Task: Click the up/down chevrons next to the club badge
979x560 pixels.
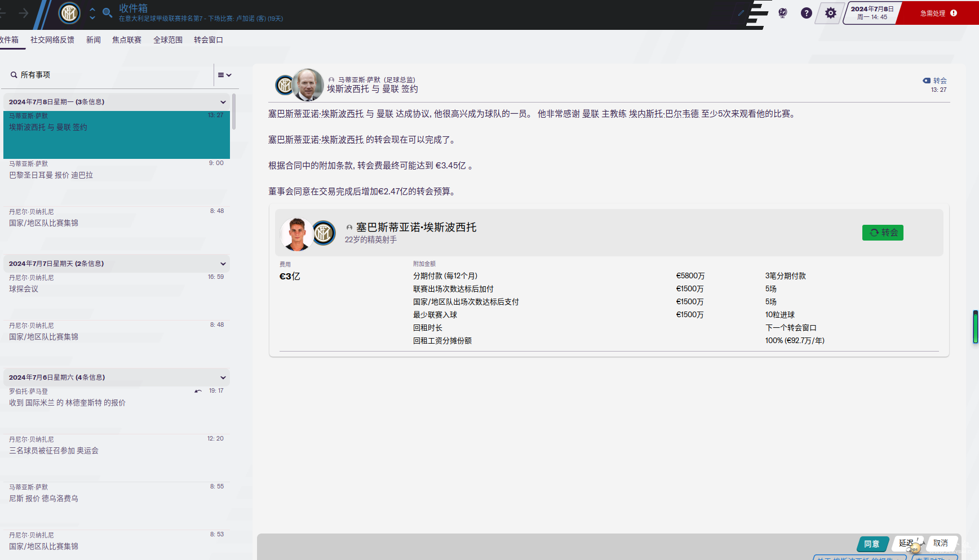Action: point(92,13)
